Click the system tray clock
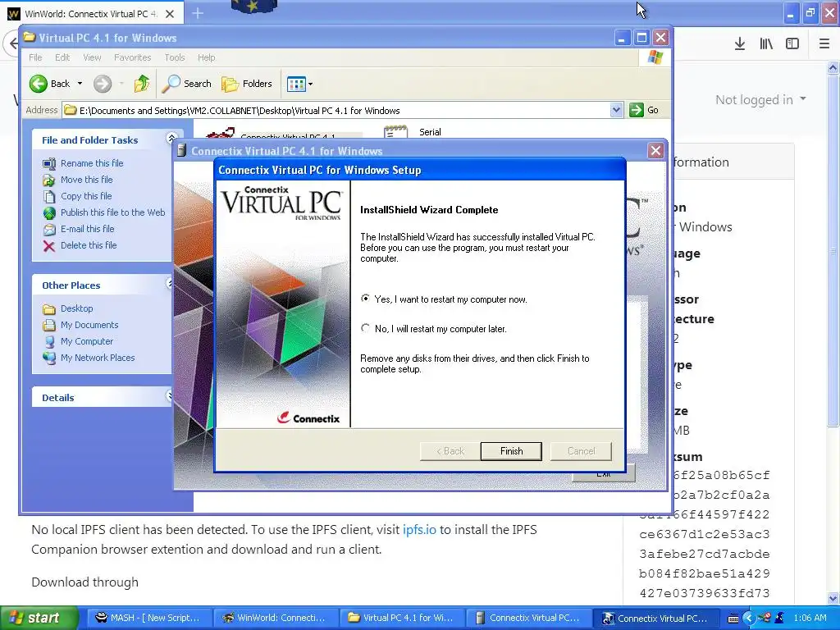This screenshot has height=630, width=840. coord(810,618)
